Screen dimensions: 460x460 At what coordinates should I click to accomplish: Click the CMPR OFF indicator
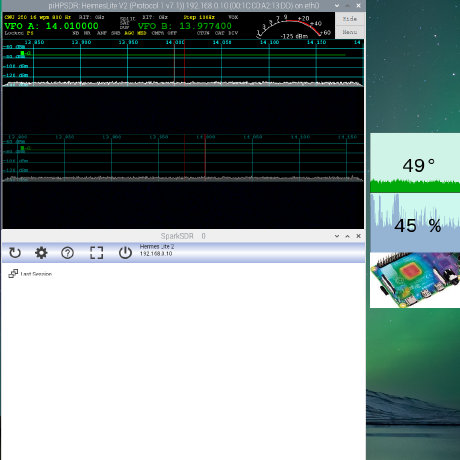(x=164, y=33)
